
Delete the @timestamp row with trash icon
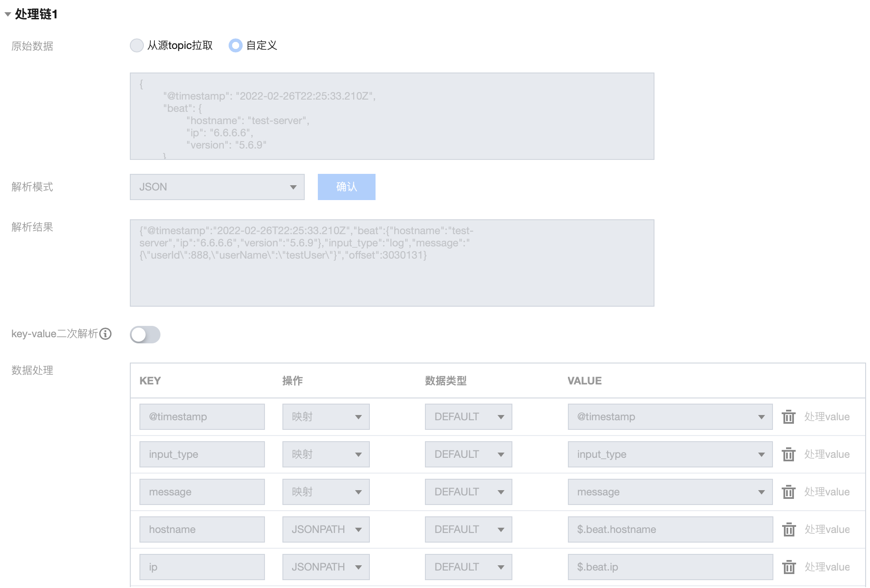[x=788, y=417]
